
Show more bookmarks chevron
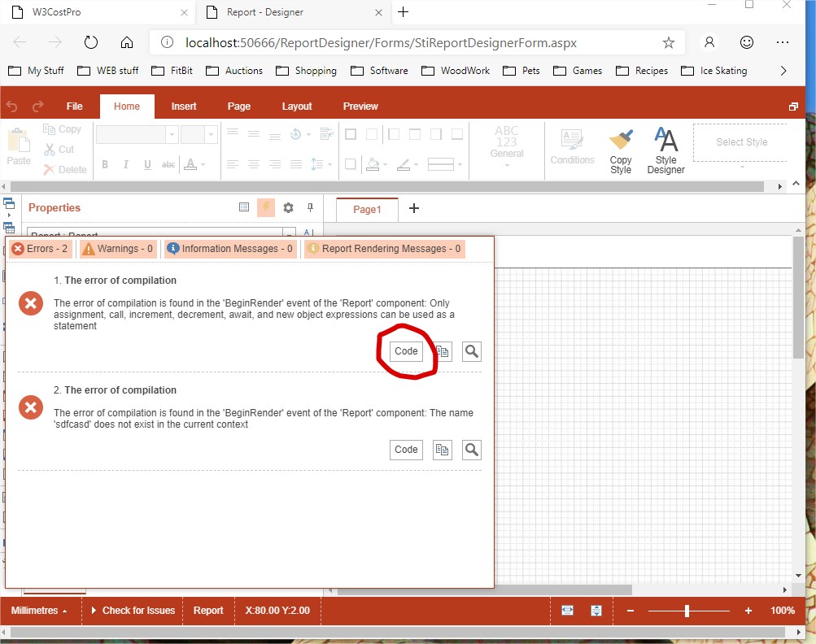coord(783,71)
